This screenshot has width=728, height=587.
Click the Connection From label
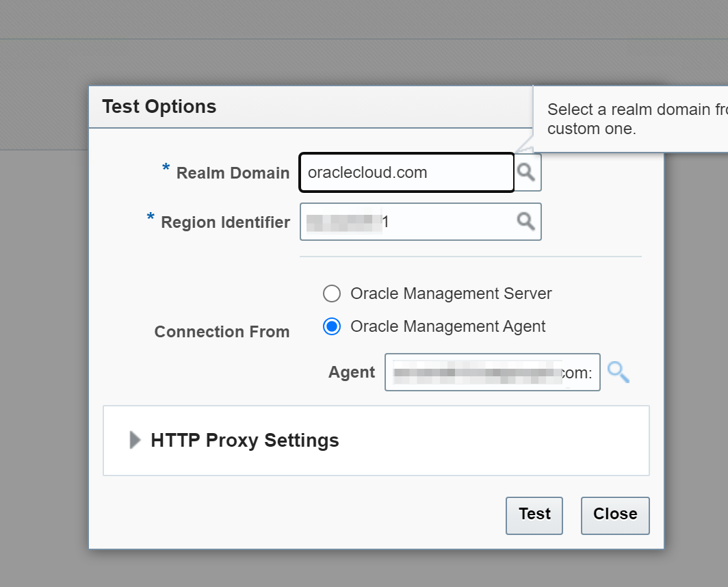[x=222, y=332]
